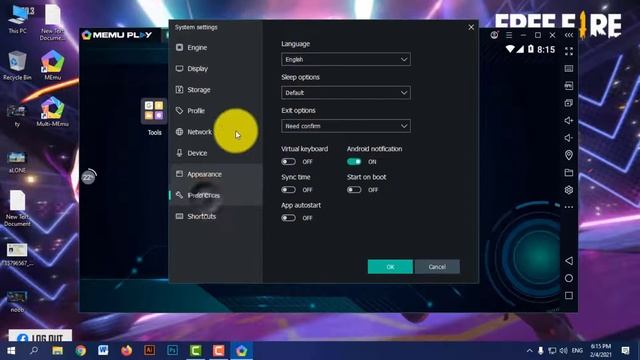Open Recycle Bin desktop icon

[x=17, y=65]
